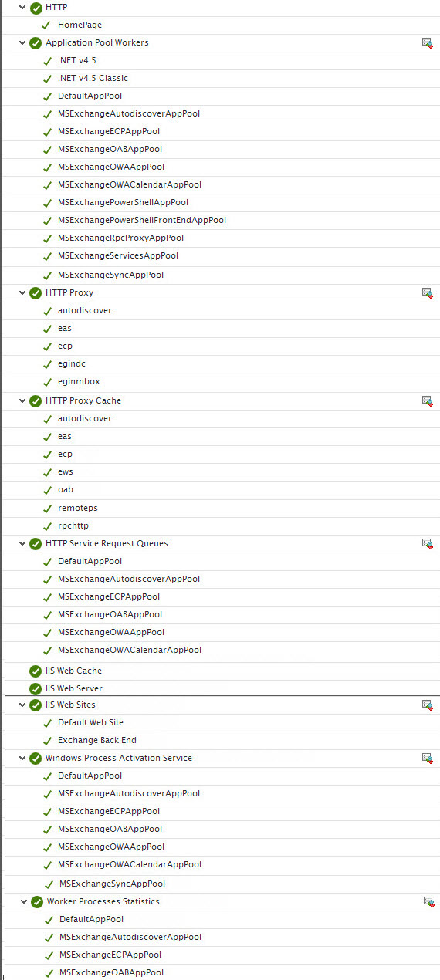Open the Worker Processes Statistics action icon
Viewport: 440px width, 980px height.
tap(428, 902)
